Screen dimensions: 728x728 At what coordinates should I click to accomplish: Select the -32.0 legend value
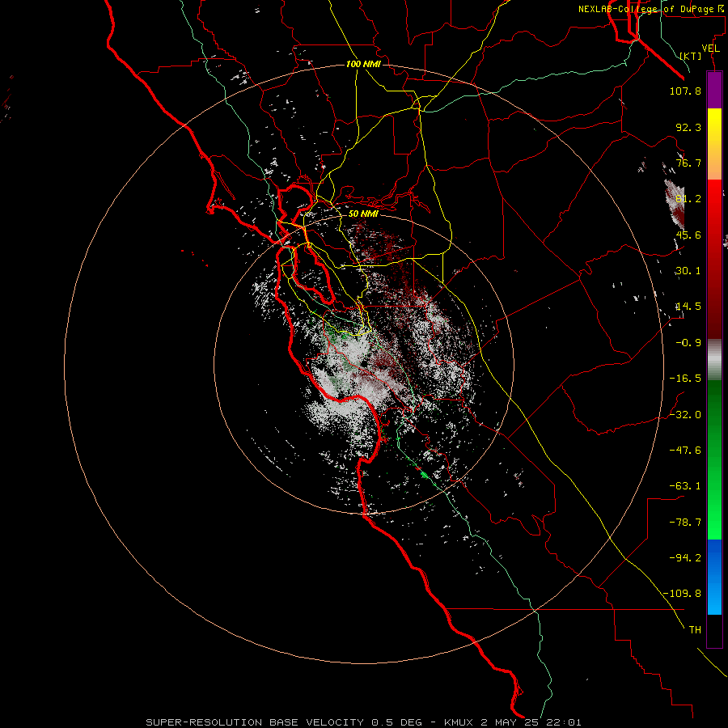pos(685,415)
